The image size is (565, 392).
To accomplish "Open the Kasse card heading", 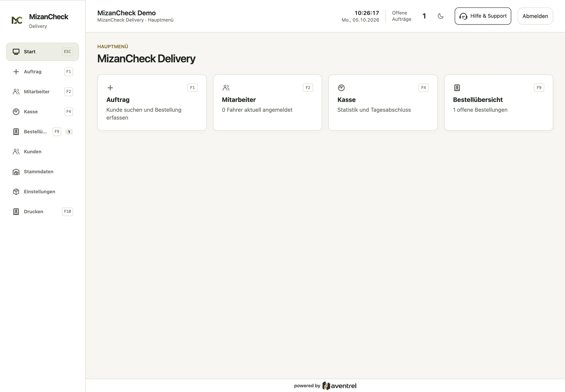I will (x=347, y=100).
